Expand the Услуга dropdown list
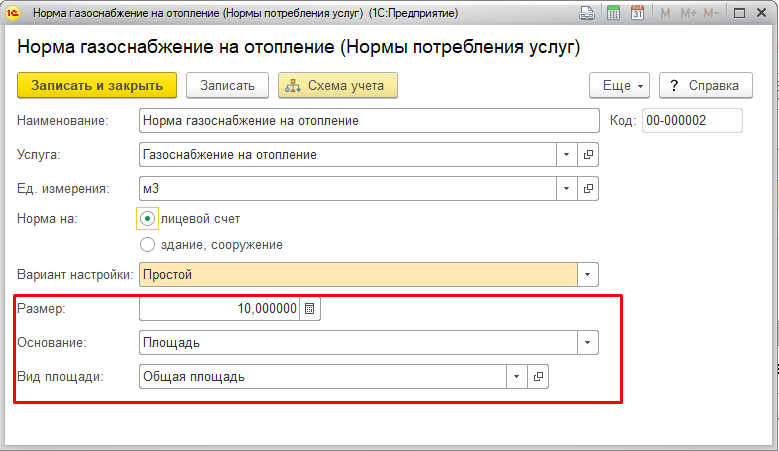The width and height of the screenshot is (779, 451). coord(566,154)
